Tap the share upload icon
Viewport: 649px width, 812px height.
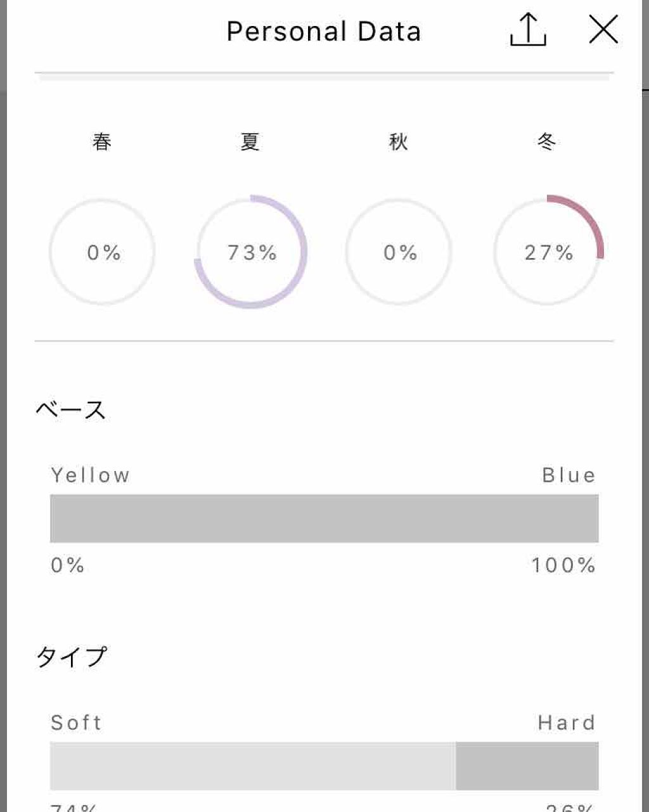pyautogui.click(x=528, y=30)
